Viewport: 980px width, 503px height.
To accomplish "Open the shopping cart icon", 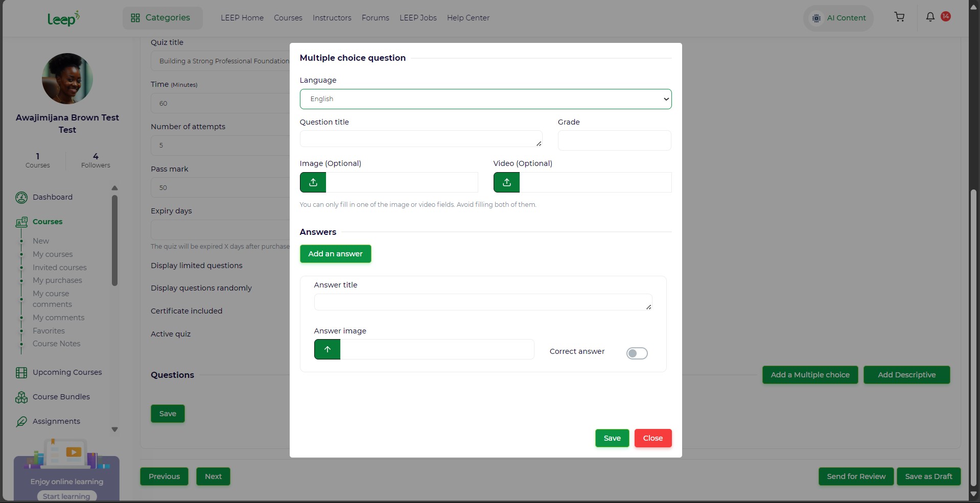I will pyautogui.click(x=899, y=17).
